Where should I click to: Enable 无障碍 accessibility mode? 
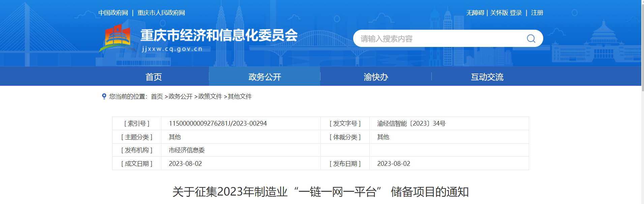click(475, 13)
